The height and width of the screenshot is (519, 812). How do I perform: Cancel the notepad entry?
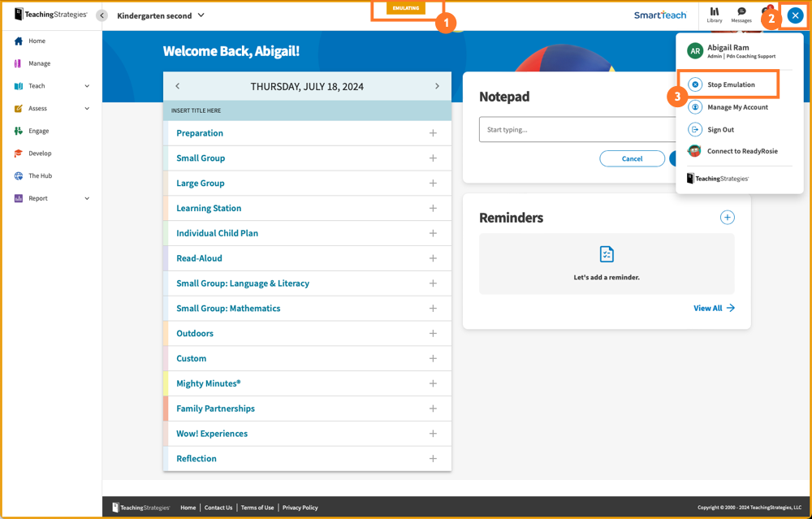click(632, 158)
